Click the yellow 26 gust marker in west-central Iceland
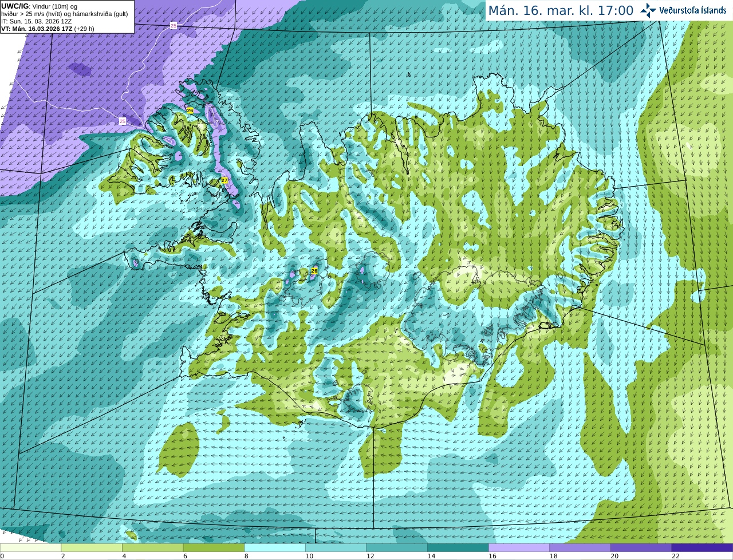Image resolution: width=733 pixels, height=560 pixels. [314, 270]
